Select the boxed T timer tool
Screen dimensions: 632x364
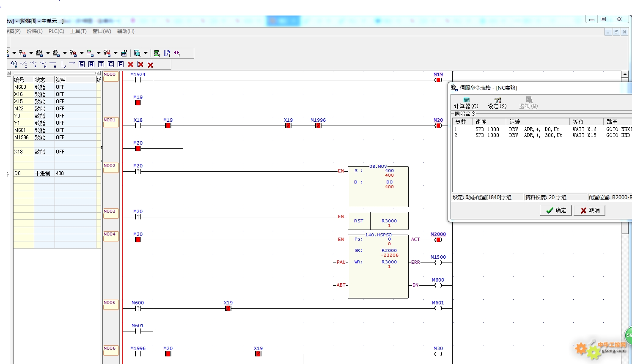tap(101, 64)
